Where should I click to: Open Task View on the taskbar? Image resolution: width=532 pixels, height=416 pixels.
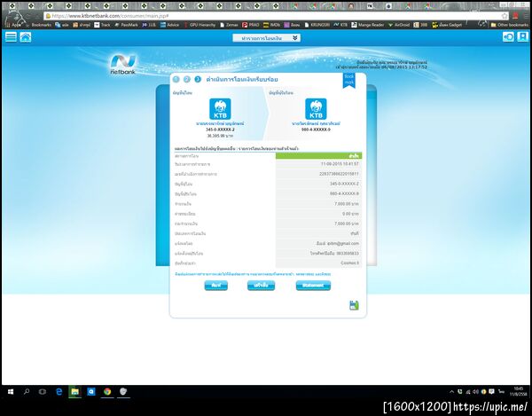[43, 392]
